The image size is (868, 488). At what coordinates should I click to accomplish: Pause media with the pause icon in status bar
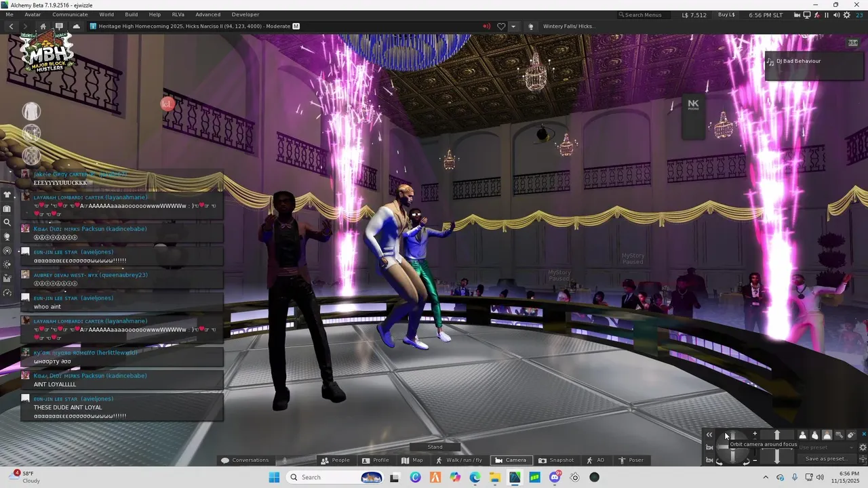click(x=827, y=15)
